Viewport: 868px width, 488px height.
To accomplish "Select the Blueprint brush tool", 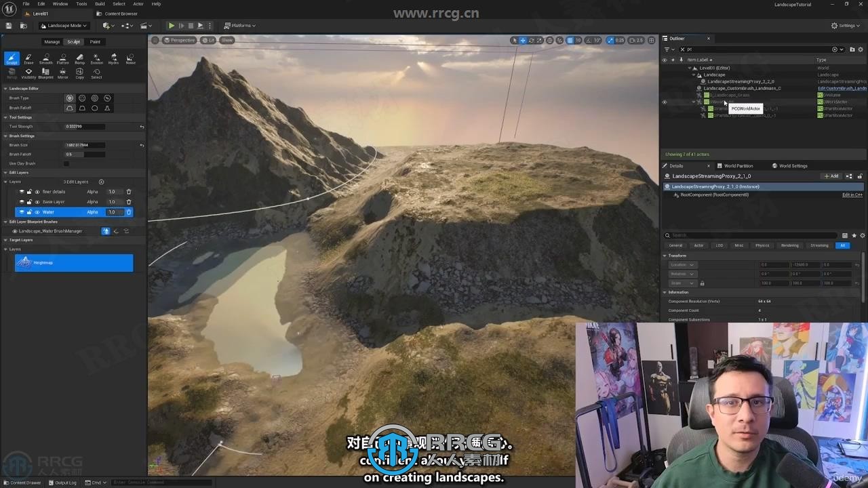I will tap(45, 73).
